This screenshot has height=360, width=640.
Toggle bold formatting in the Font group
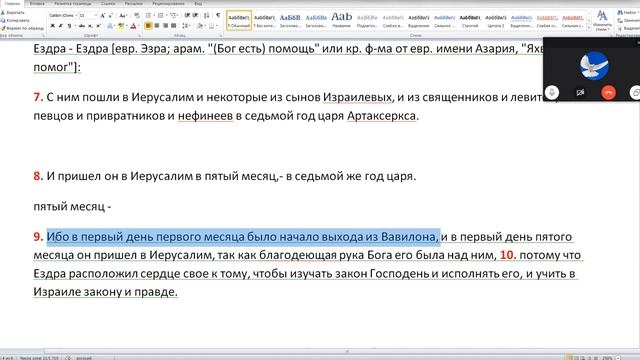tap(53, 26)
